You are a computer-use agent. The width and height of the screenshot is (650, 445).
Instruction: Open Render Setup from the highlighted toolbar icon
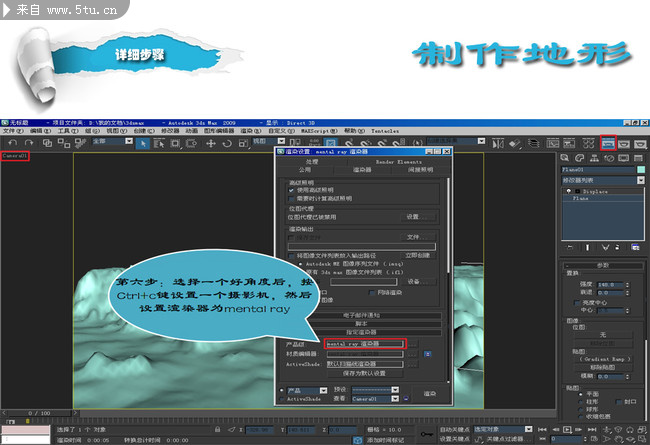(607, 144)
